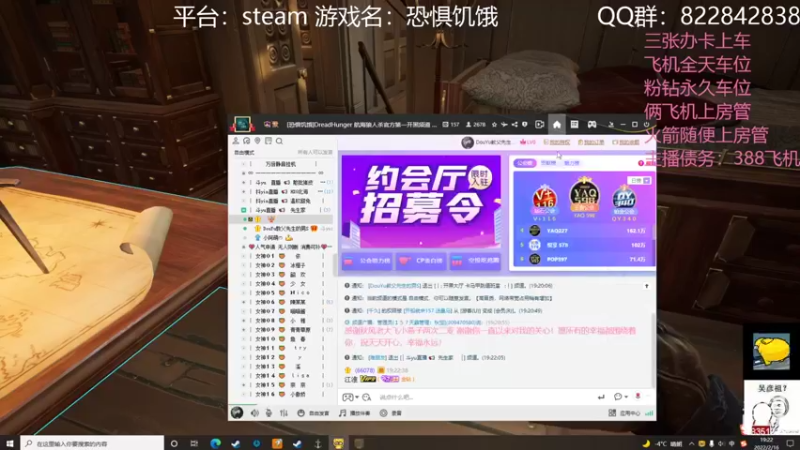Open the user list icon above channel tree
800x450 pixels.
236,141
